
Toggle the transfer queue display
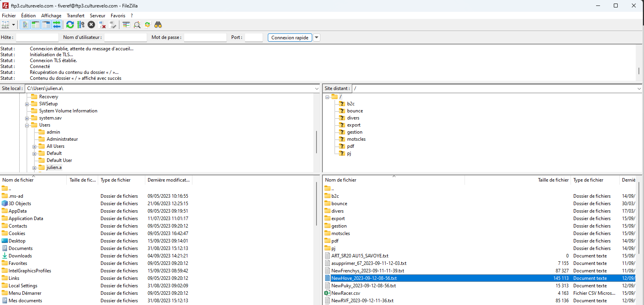pyautogui.click(x=57, y=25)
